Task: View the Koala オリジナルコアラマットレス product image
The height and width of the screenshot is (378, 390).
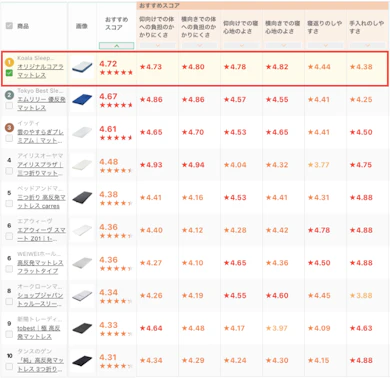Action: tap(82, 68)
